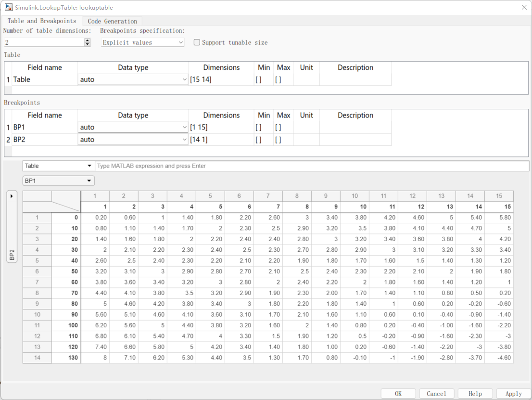The image size is (532, 400).
Task: Switch to the Code Generation tab
Action: click(112, 21)
